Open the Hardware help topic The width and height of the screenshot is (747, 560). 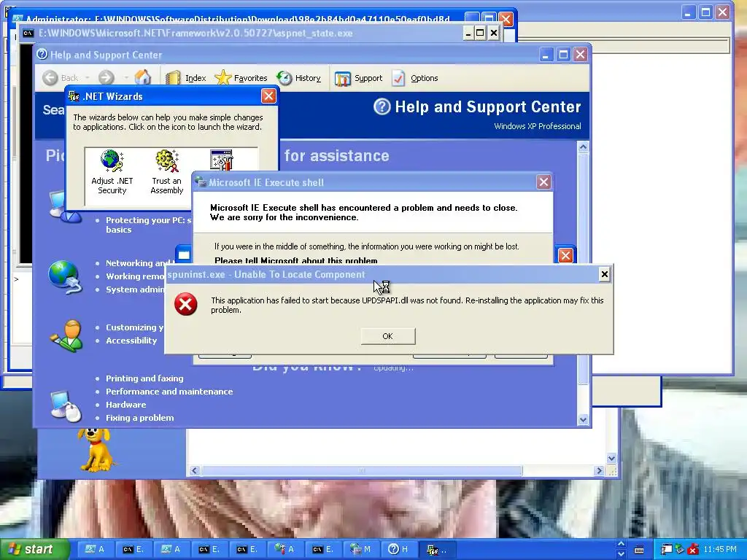pyautogui.click(x=125, y=405)
